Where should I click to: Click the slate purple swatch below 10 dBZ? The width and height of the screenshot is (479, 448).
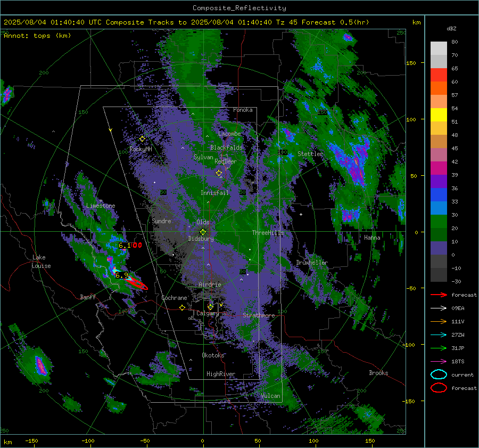coord(439,248)
